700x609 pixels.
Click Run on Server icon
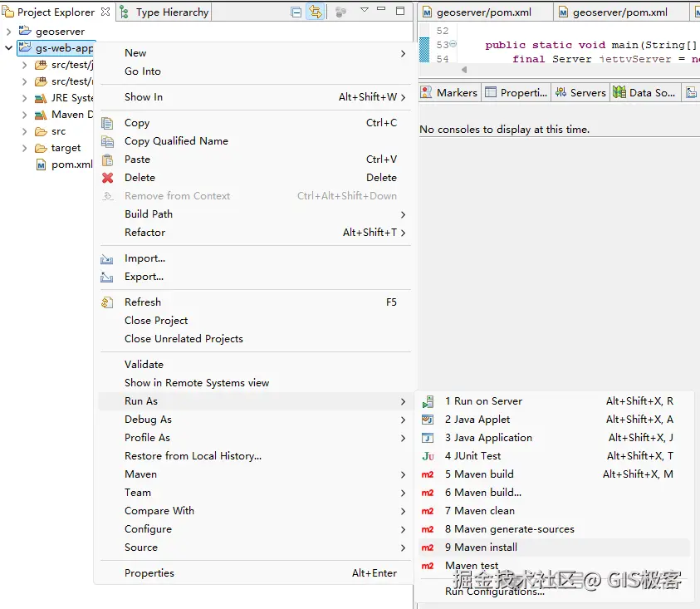pos(428,401)
